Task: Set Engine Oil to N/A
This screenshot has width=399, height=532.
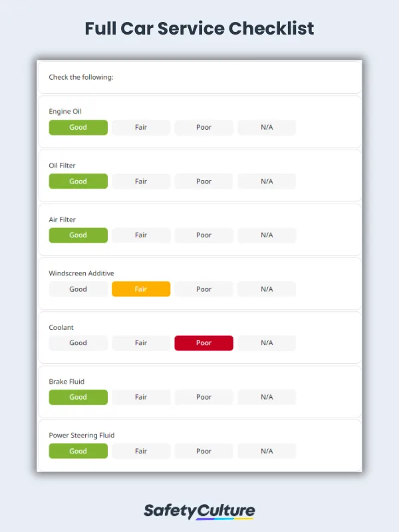Action: pos(267,127)
